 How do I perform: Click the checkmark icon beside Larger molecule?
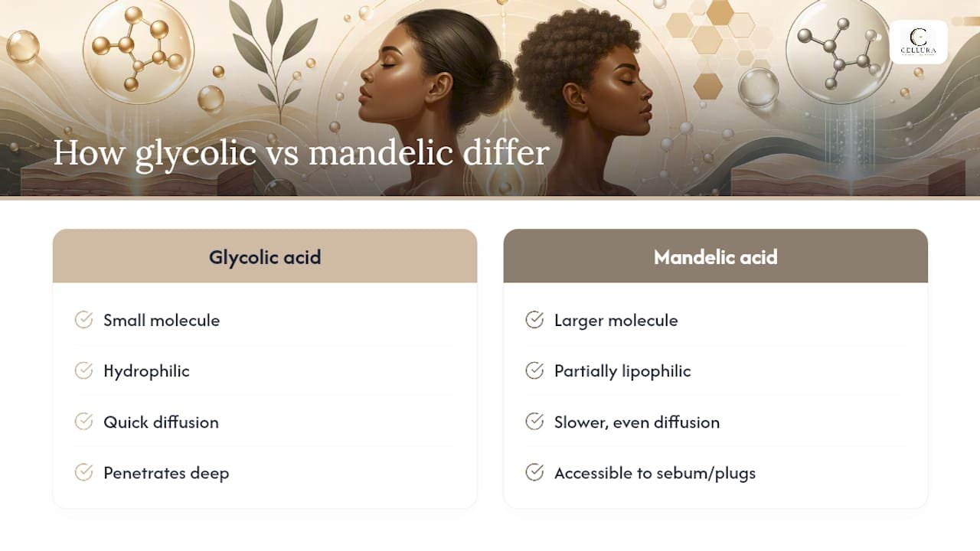pyautogui.click(x=534, y=320)
